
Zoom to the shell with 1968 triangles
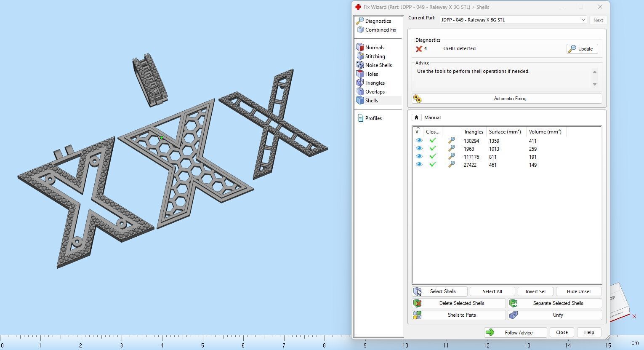451,149
